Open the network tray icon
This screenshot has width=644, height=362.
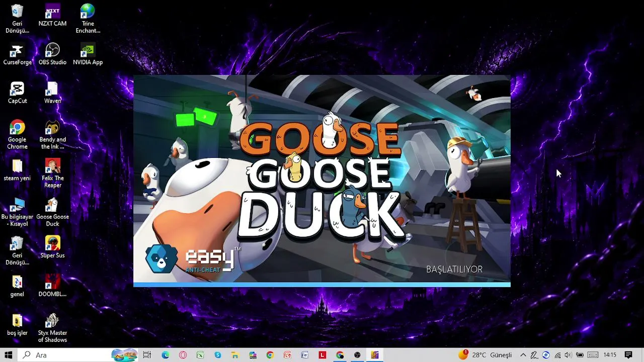557,355
